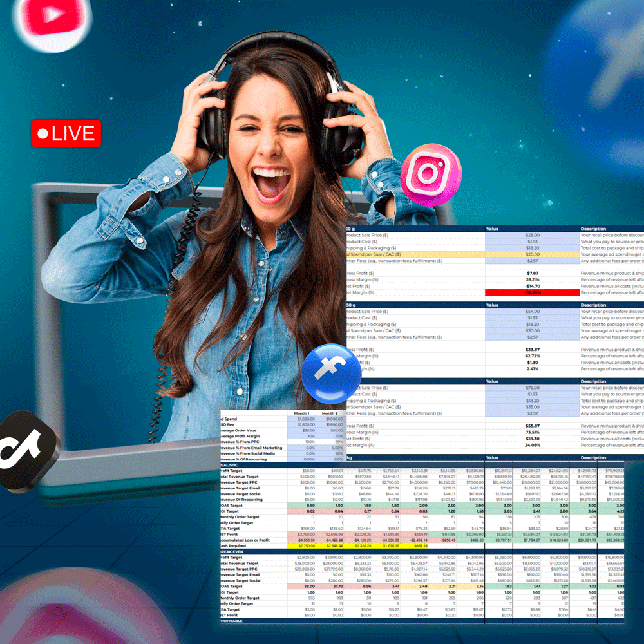Viewport: 644px width, 644px height.
Task: Select the $33.87 Gross Profit value
Action: coord(533,350)
